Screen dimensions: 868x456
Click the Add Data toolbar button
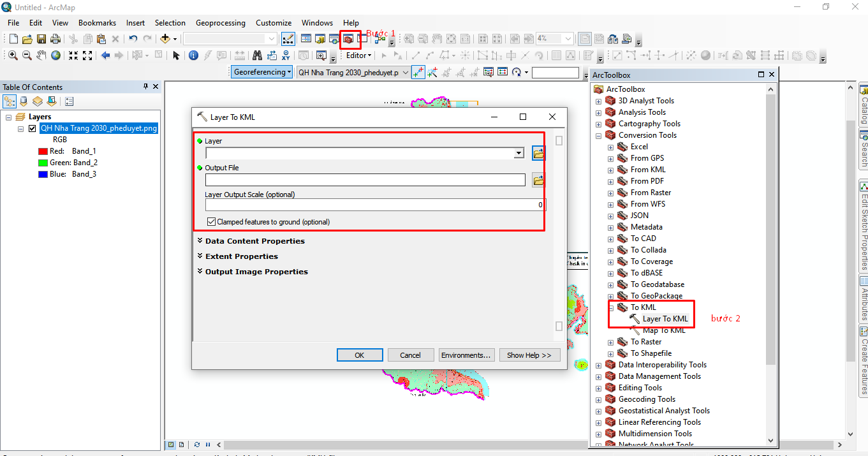click(165, 39)
